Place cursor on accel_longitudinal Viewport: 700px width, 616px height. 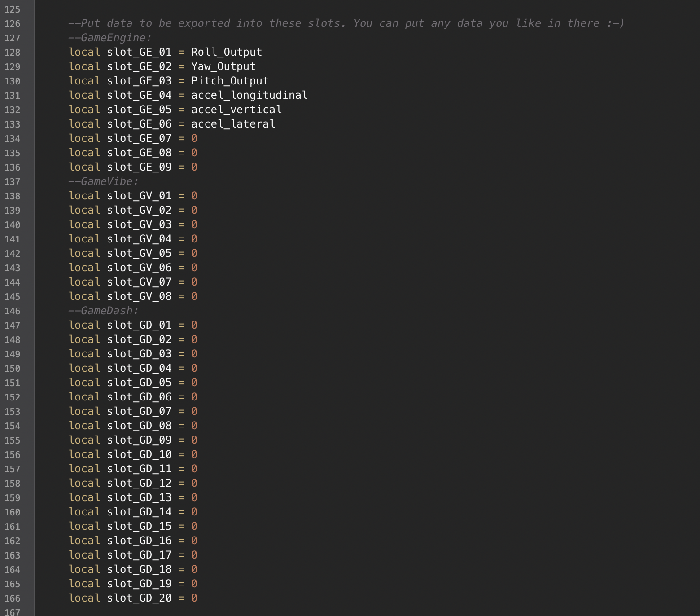249,95
